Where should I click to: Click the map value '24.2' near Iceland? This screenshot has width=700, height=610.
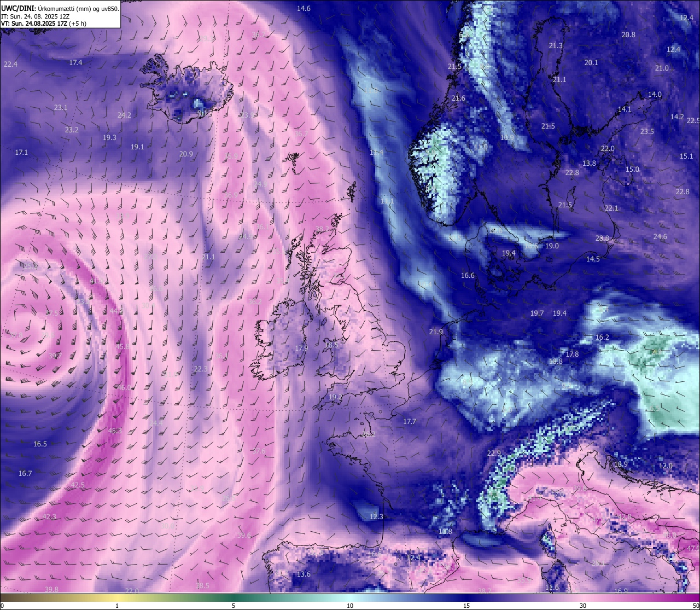[x=124, y=115]
